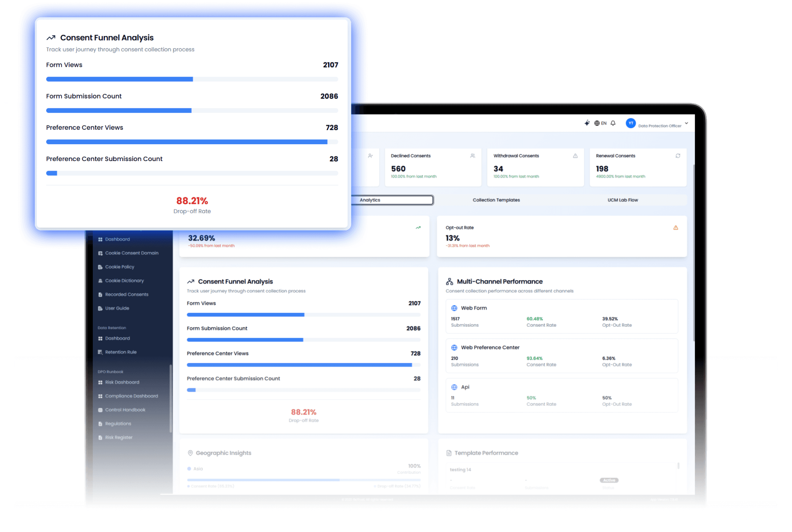Click the sidebar vertical scrollbar
This screenshot has height=532, width=792.
(x=170, y=399)
